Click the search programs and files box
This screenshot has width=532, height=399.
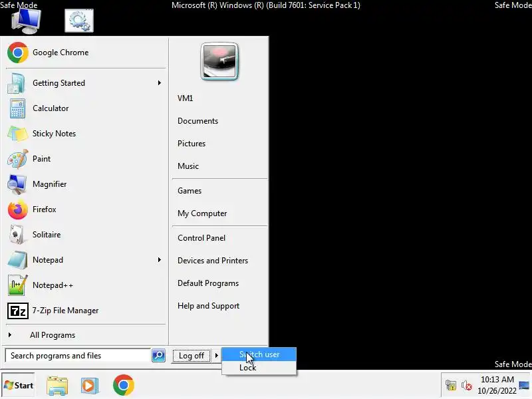click(x=78, y=356)
